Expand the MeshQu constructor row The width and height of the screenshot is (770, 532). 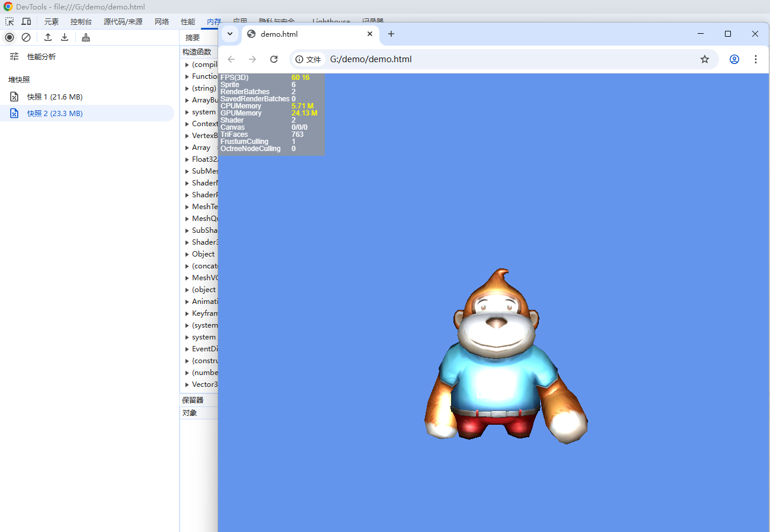(187, 219)
